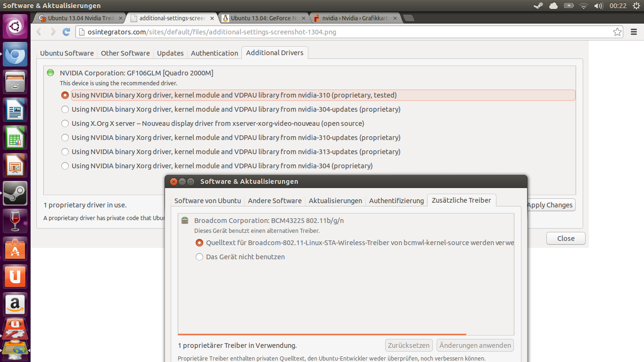This screenshot has height=362, width=644.
Task: Click 'Updates' tab in browser image
Action: 170,53
